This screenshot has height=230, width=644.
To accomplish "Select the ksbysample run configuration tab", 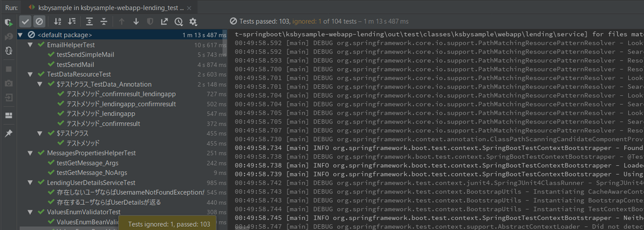I will tap(109, 7).
